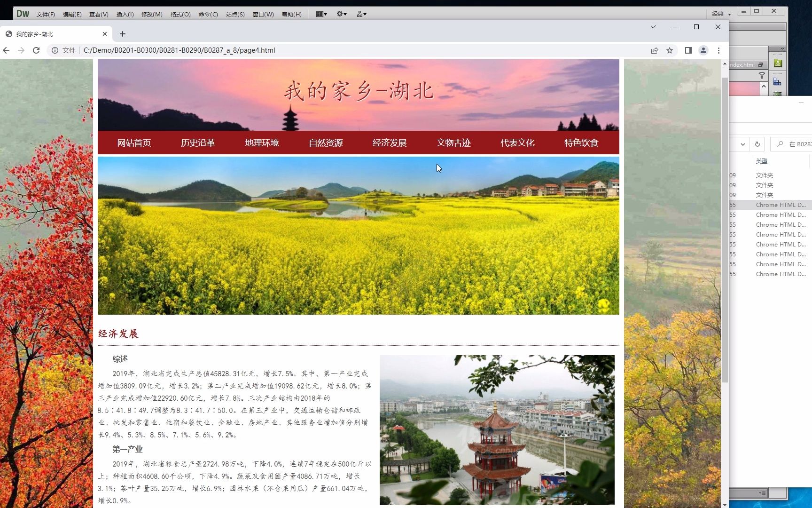Open the 帮助(H) menu in Dreamweaver
Viewport: 812px width, 508px height.
(x=292, y=14)
